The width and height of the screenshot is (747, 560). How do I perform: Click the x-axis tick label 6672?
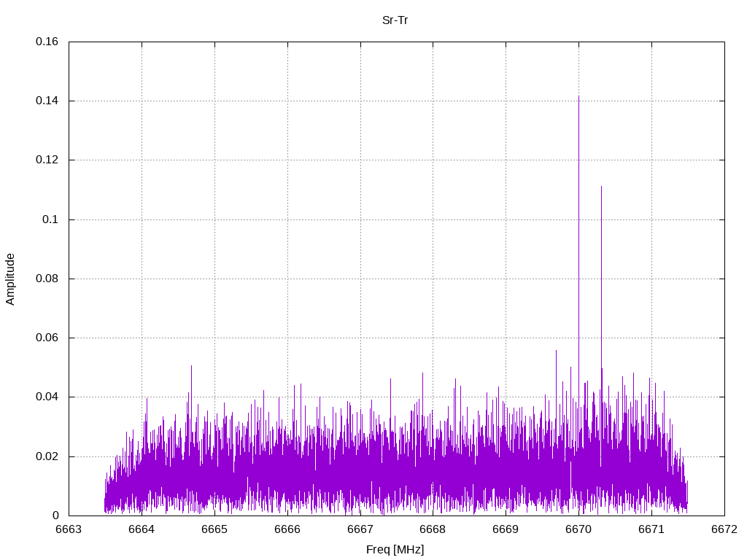[724, 529]
